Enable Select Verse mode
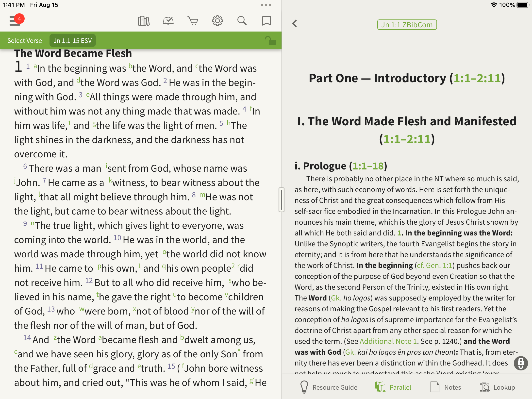 24,40
